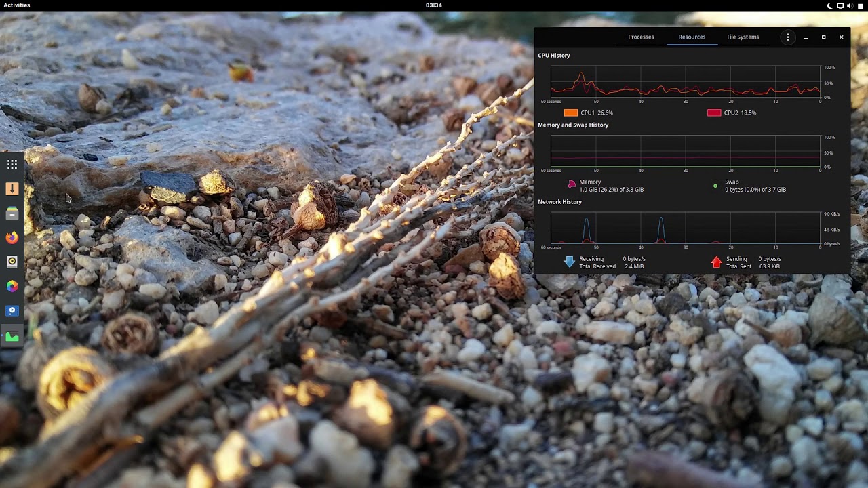
Task: Close the System Monitor window
Action: click(x=841, y=37)
